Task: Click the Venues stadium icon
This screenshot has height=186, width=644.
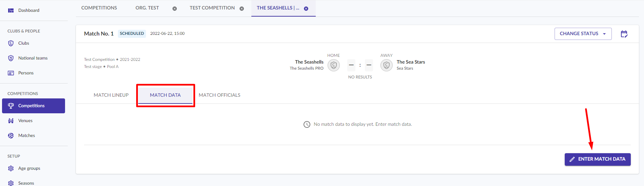Action: [11, 121]
